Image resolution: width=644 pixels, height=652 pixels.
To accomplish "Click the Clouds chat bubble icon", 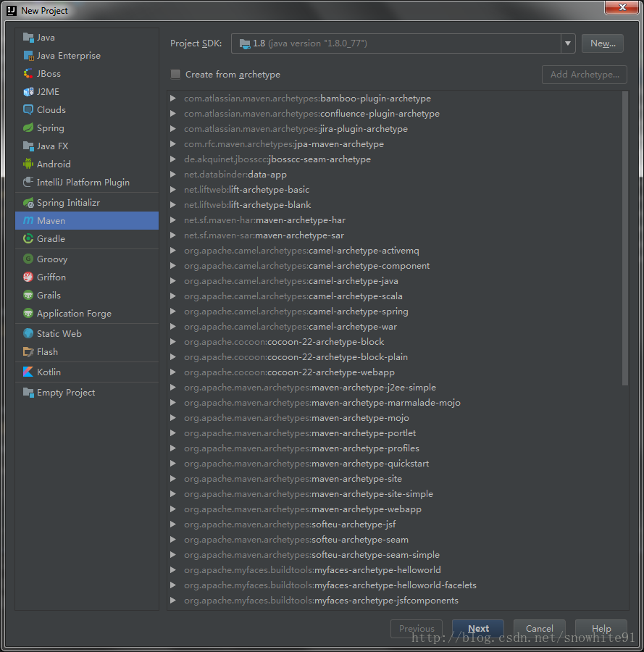I will click(x=28, y=110).
